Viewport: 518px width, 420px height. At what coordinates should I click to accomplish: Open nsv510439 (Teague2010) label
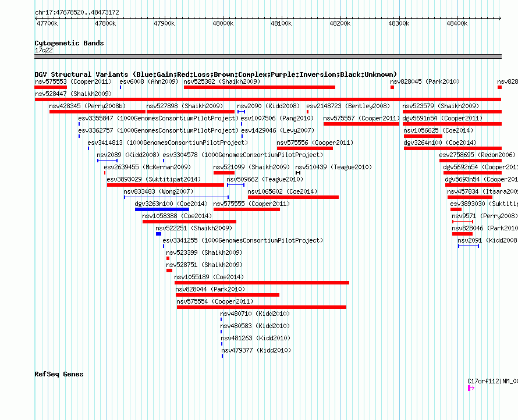[x=333, y=167]
